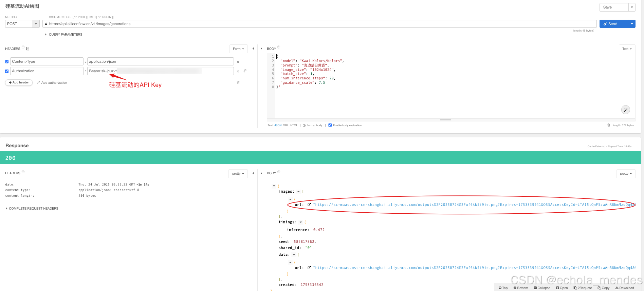Click the magic wand body editor icon
The width and height of the screenshot is (644, 291).
626,110
